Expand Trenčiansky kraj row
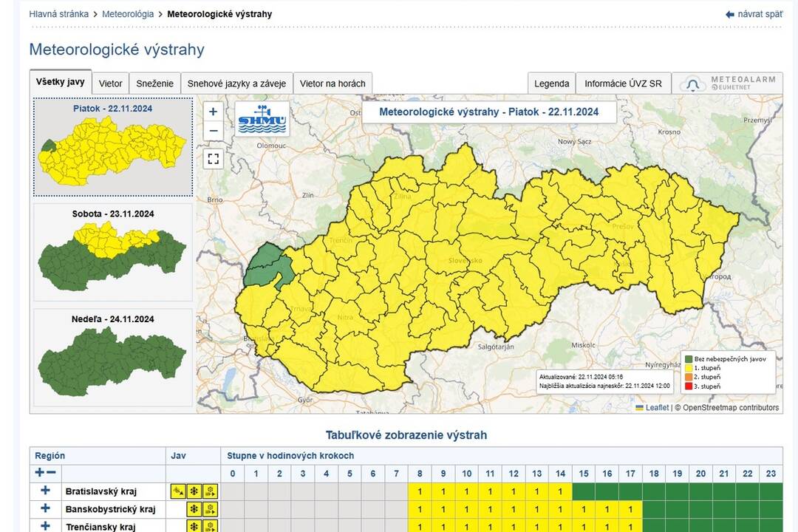This screenshot has height=532, width=798. click(45, 527)
